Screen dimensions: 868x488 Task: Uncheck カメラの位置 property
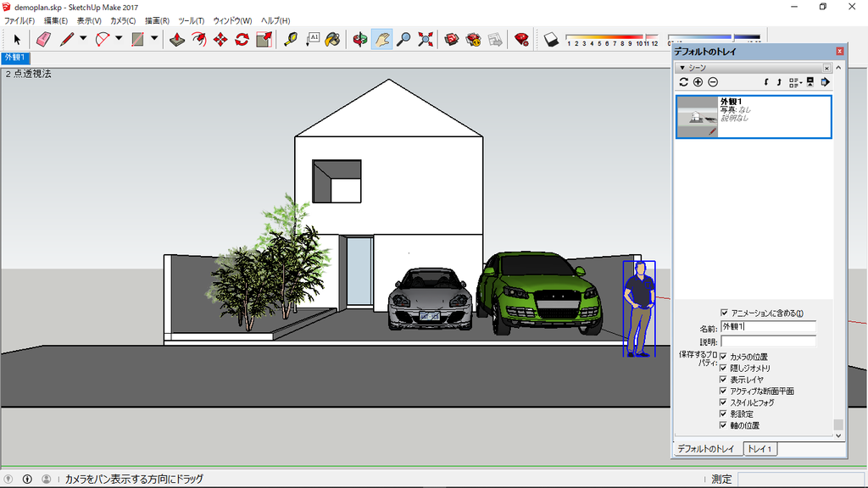pos(723,357)
